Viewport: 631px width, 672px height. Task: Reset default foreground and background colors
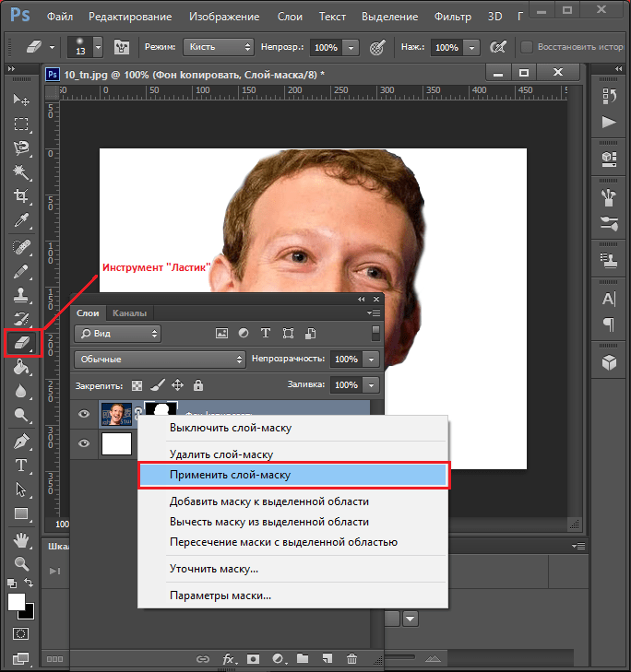[12, 583]
